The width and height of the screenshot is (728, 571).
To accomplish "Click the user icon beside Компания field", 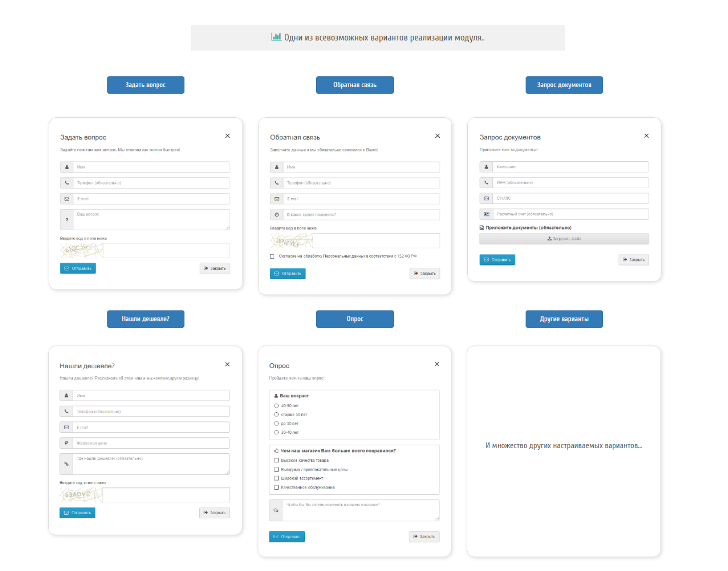I will tap(486, 167).
